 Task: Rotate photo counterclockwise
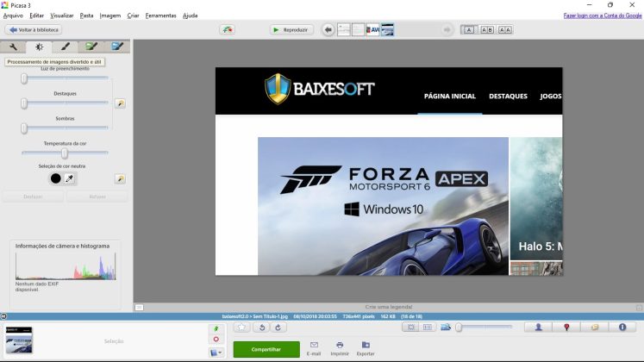[x=261, y=328]
